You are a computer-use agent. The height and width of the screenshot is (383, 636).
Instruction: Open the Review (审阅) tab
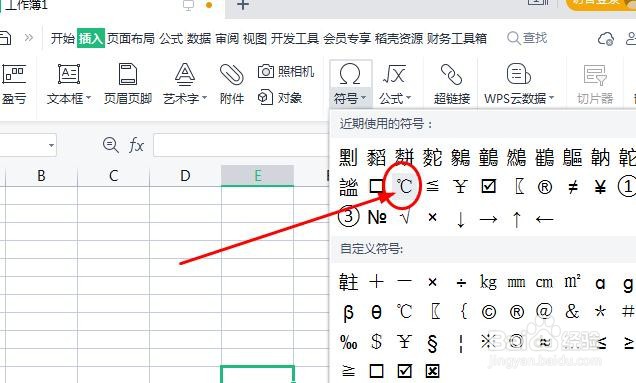227,39
